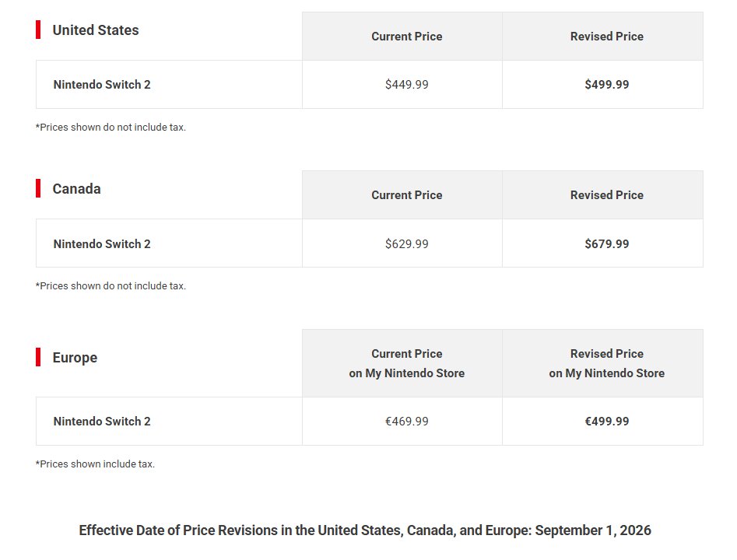Click the Revised Price header in United States table

tap(607, 37)
